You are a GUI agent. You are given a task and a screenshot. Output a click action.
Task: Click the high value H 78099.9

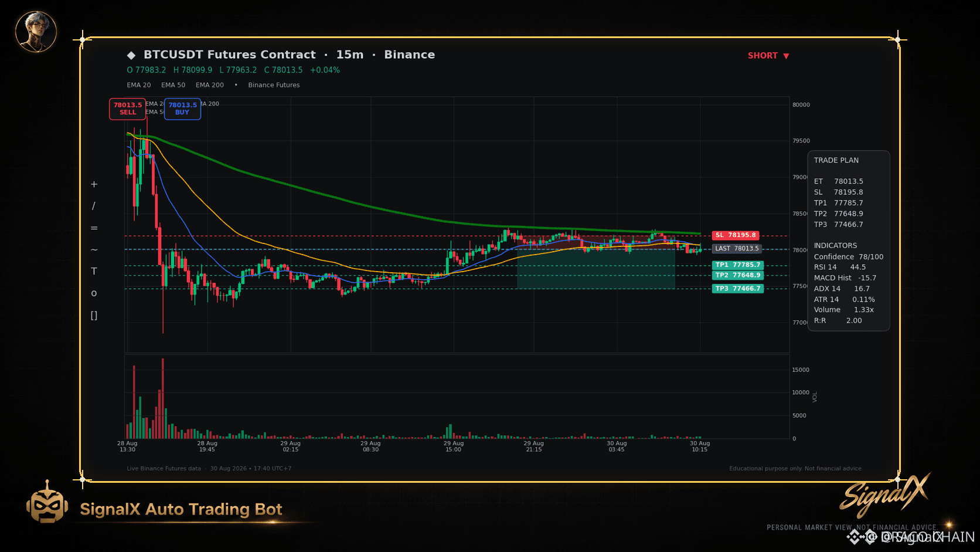(193, 70)
